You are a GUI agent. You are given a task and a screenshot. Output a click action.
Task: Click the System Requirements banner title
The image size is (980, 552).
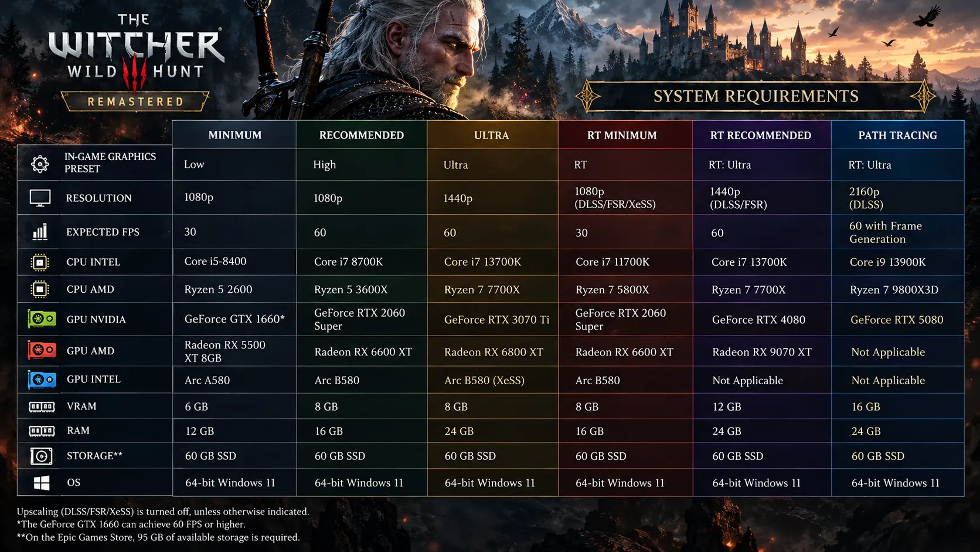click(x=756, y=96)
